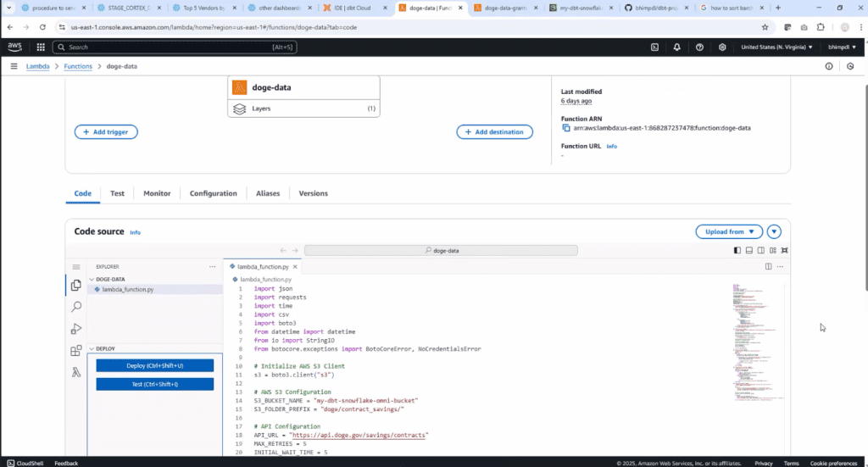Viewport: 868px width, 467px height.
Task: Open the AWS Lambda view icon in activity bar
Action: coord(76,372)
